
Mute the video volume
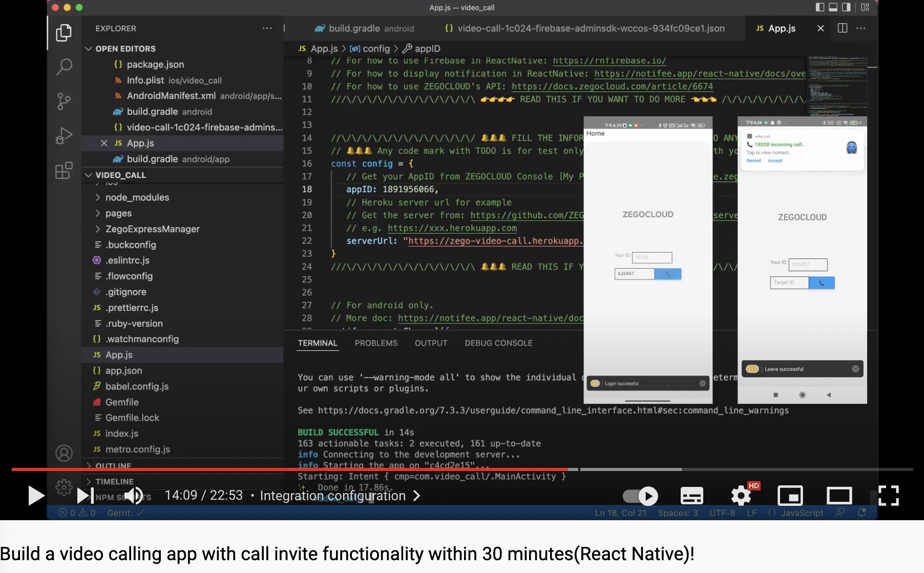coord(134,496)
